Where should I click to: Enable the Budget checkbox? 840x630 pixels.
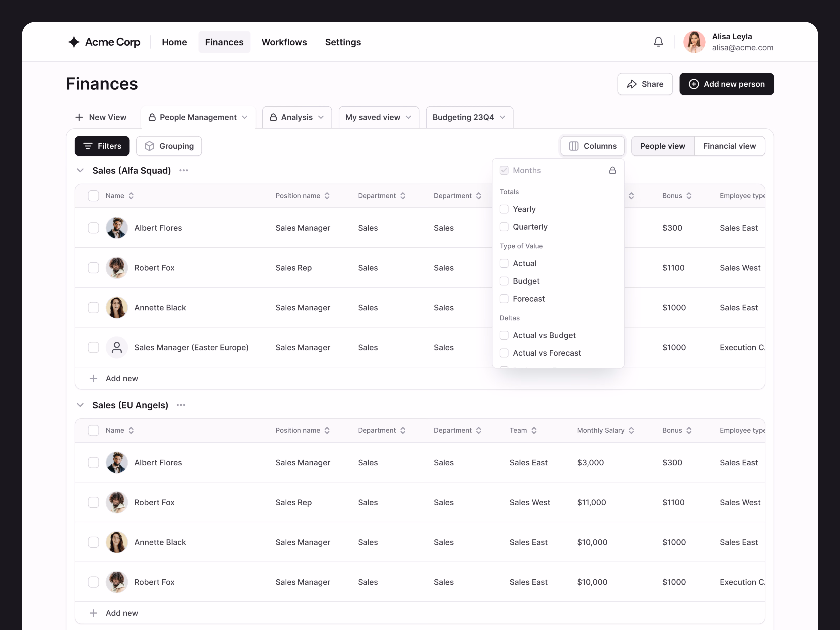(504, 281)
